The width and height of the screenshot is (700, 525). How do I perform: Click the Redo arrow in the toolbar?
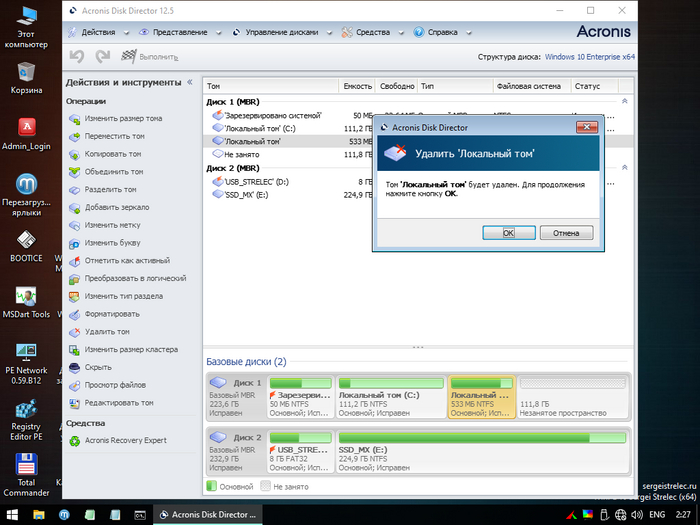pyautogui.click(x=102, y=57)
